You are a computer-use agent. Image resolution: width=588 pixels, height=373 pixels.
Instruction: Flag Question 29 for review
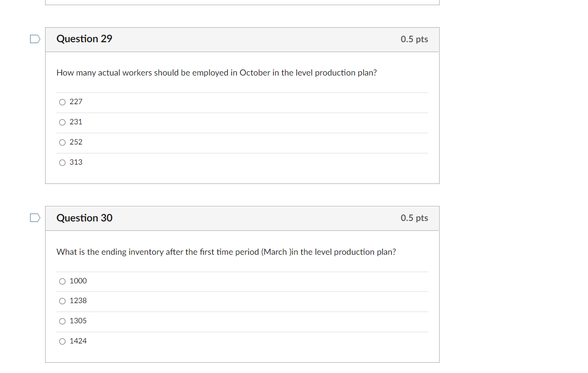(x=35, y=39)
